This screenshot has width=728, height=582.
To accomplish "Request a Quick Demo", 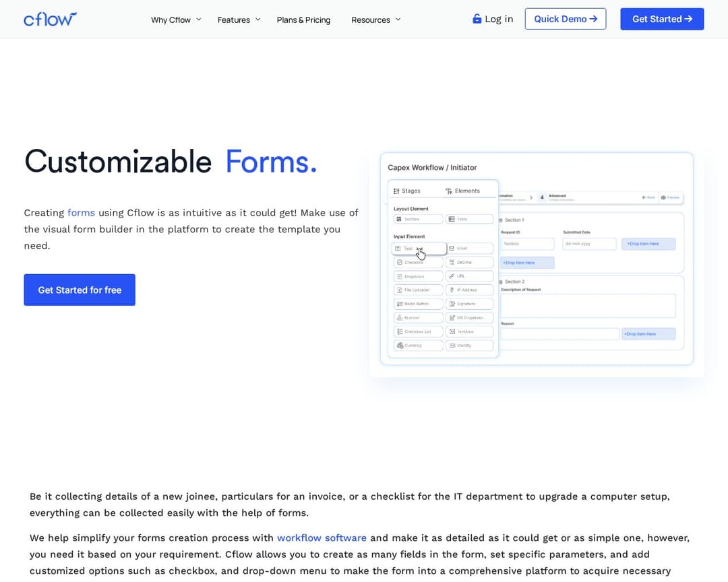I will (x=566, y=19).
